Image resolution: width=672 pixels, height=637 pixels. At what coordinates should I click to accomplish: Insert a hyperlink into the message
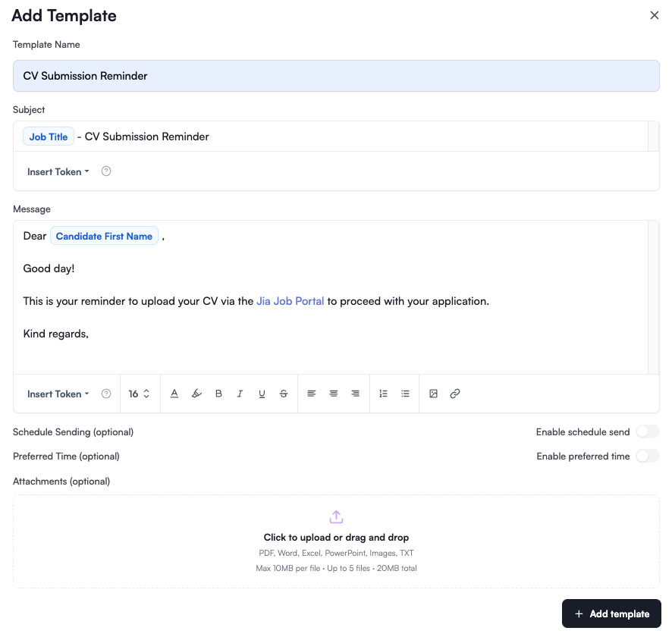click(x=455, y=394)
